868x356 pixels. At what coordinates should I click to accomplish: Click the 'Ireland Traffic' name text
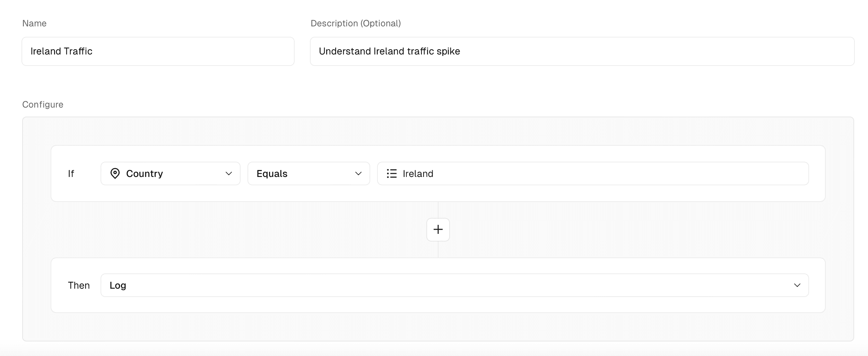(x=61, y=51)
